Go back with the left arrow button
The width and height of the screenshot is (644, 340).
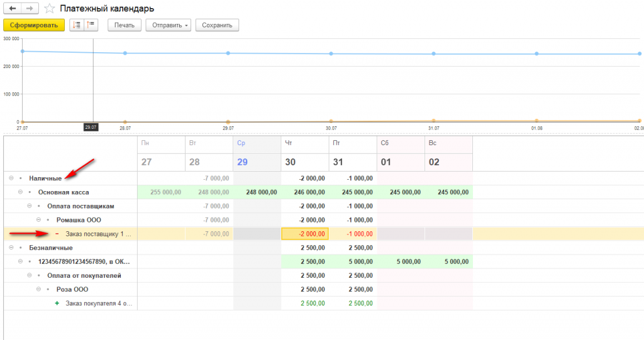13,8
